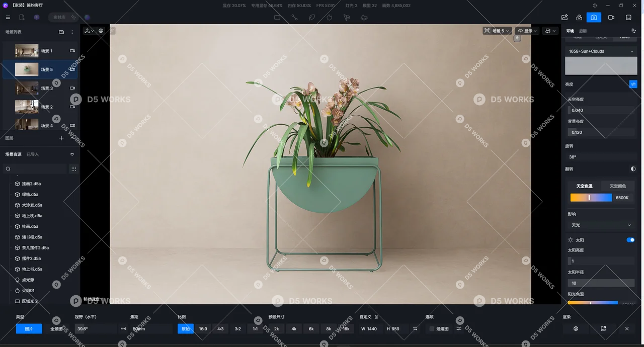
Task: Select the 16:9 aspect ratio
Action: pos(203,328)
